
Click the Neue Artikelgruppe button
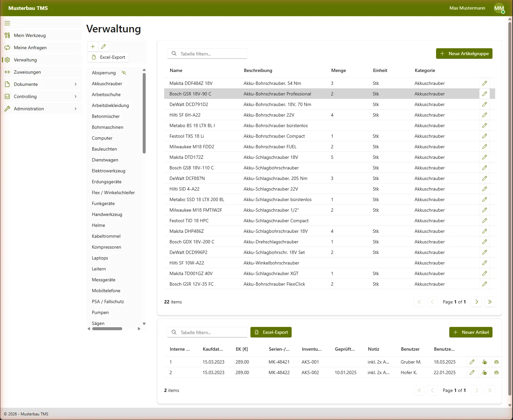tap(464, 53)
